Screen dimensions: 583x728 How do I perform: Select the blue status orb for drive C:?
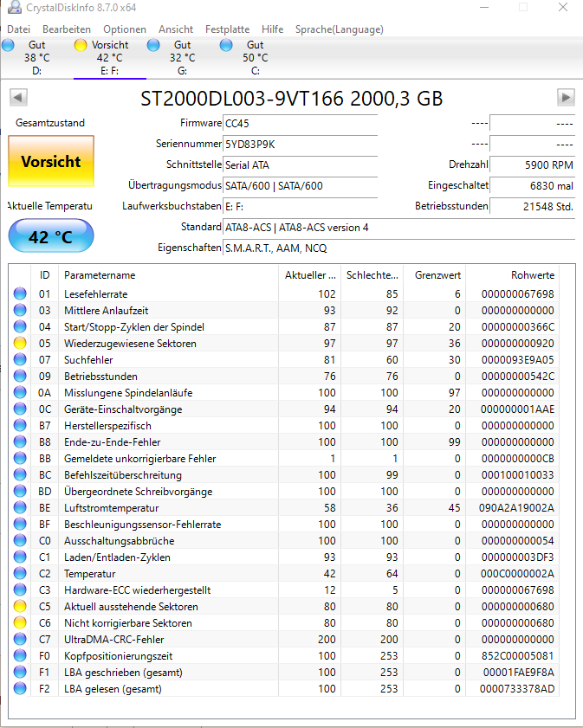point(226,45)
